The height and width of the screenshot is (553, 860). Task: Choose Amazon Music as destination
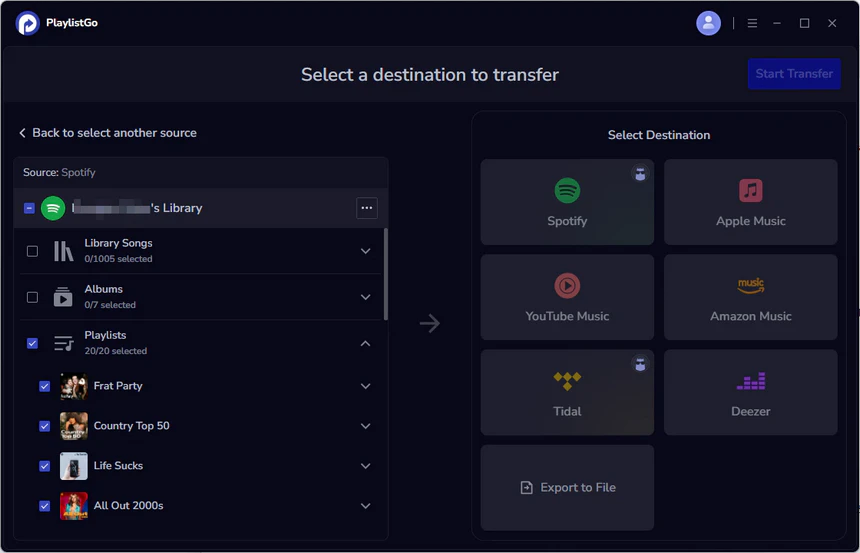pyautogui.click(x=750, y=297)
